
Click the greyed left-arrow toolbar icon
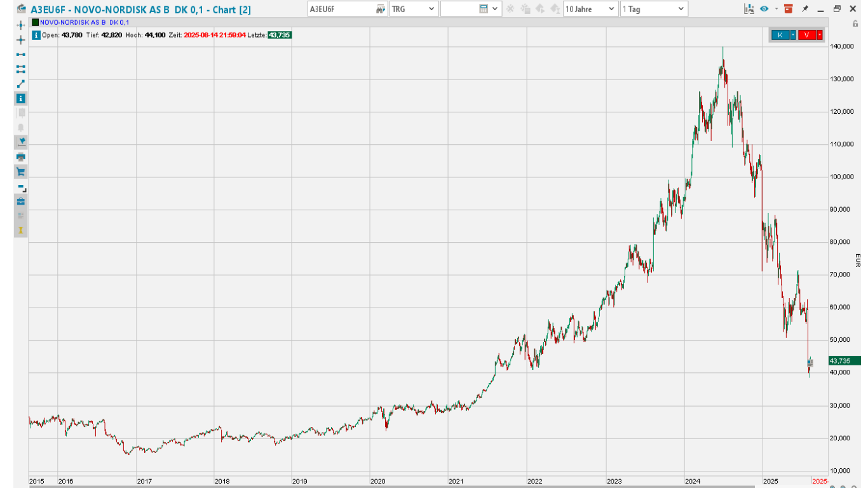tap(540, 9)
